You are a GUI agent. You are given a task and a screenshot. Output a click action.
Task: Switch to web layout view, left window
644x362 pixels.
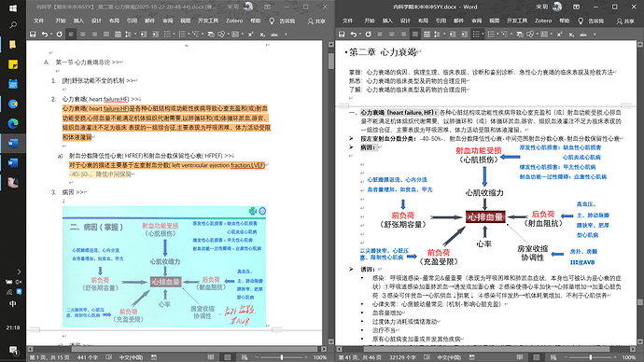245,357
